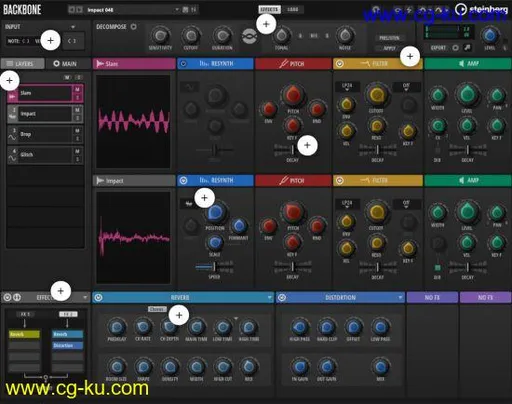Click the pitch icon in Slam's PITCH header
512x404 pixels.
(284, 63)
